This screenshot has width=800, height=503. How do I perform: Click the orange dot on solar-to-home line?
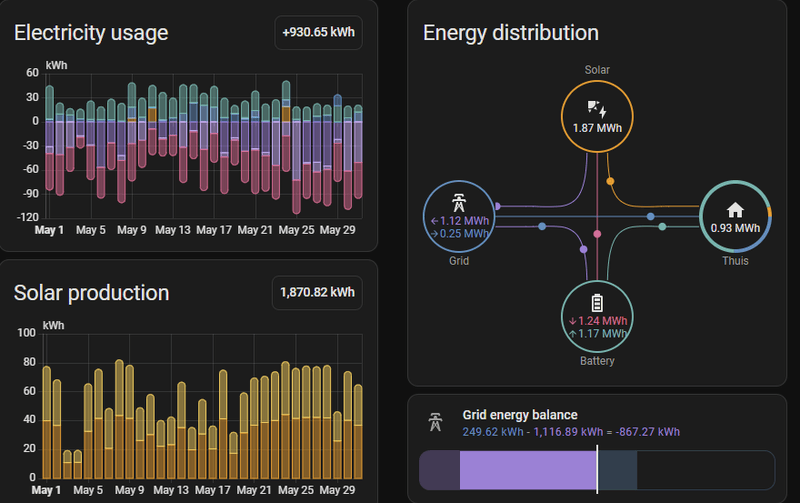[x=610, y=181]
